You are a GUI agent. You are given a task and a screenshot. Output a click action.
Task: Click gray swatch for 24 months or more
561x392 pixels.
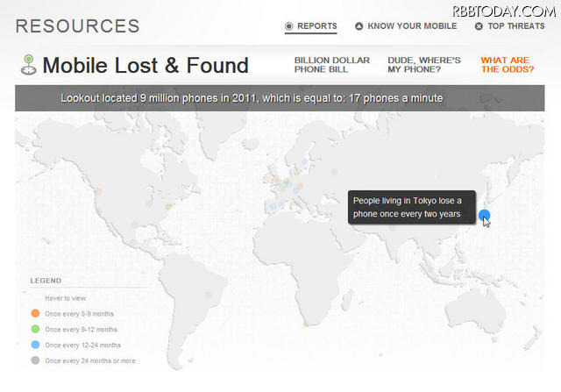click(35, 360)
